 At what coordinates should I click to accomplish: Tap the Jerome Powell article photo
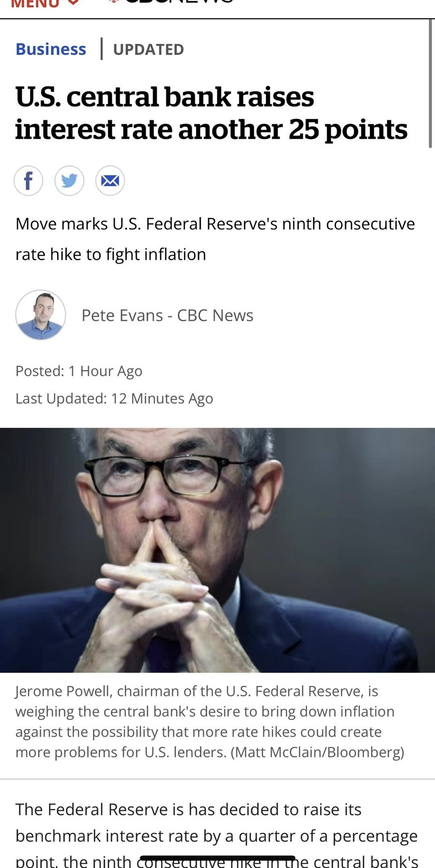217,550
